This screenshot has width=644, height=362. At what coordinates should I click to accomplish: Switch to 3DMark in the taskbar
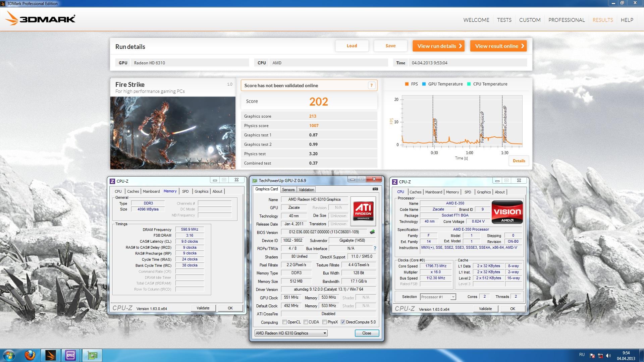(51, 355)
